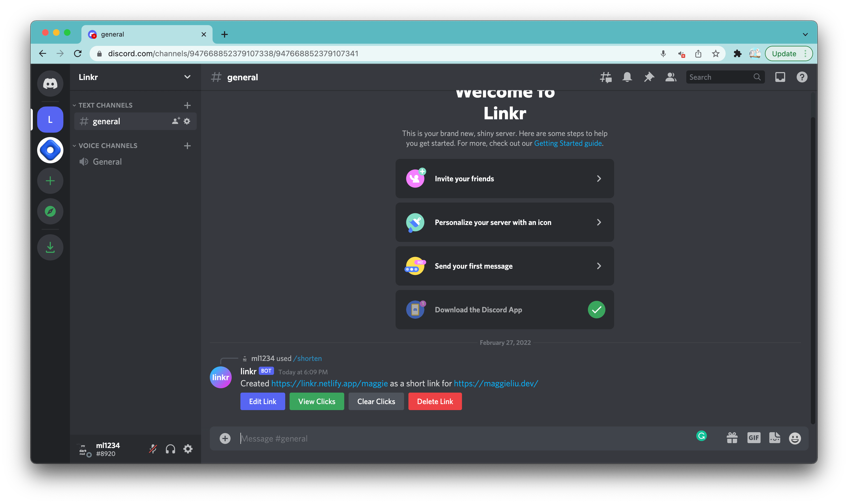Show the Member List
Screen dimensions: 848x504
click(x=671, y=77)
